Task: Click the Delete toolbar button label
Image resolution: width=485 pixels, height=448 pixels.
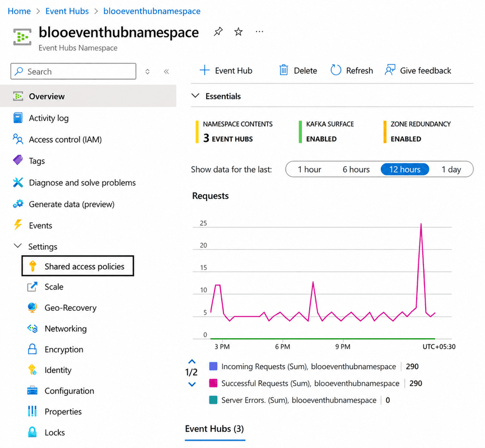Action: 305,71
